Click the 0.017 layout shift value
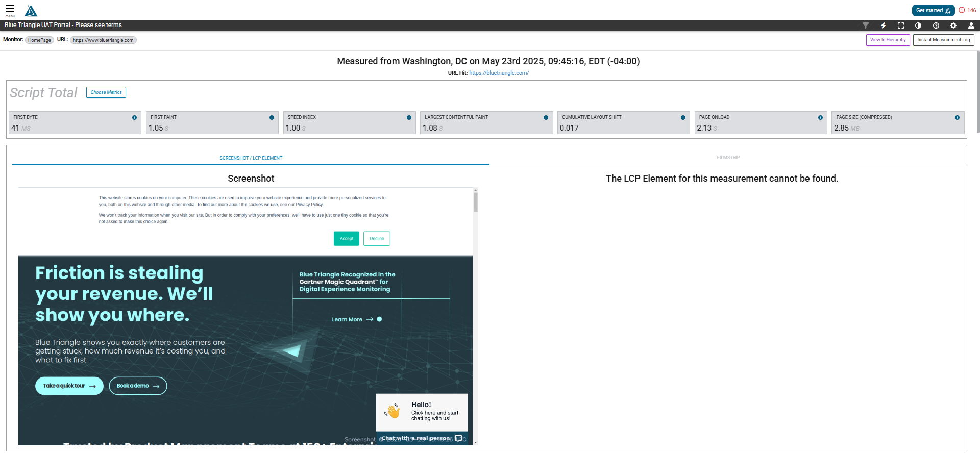Image resolution: width=980 pixels, height=454 pixels. [569, 128]
